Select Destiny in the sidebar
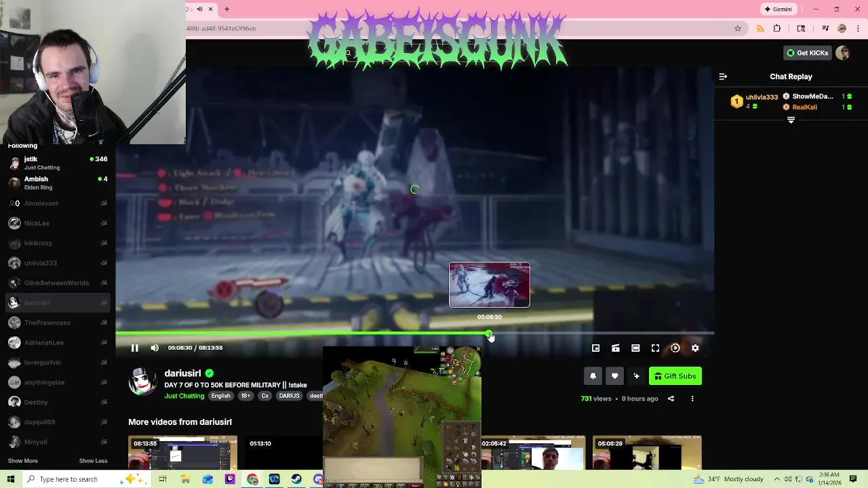The image size is (868, 488). 58,402
